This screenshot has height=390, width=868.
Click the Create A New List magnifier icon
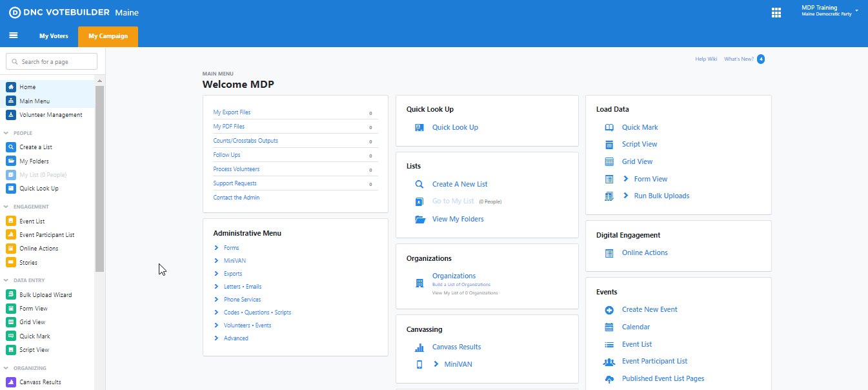click(419, 184)
